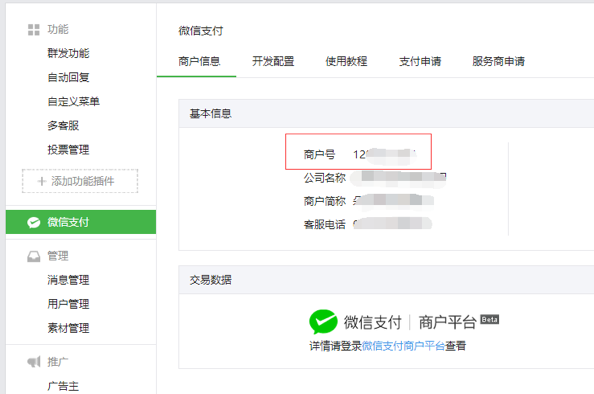Click the 功能 section heading

[x=58, y=30]
